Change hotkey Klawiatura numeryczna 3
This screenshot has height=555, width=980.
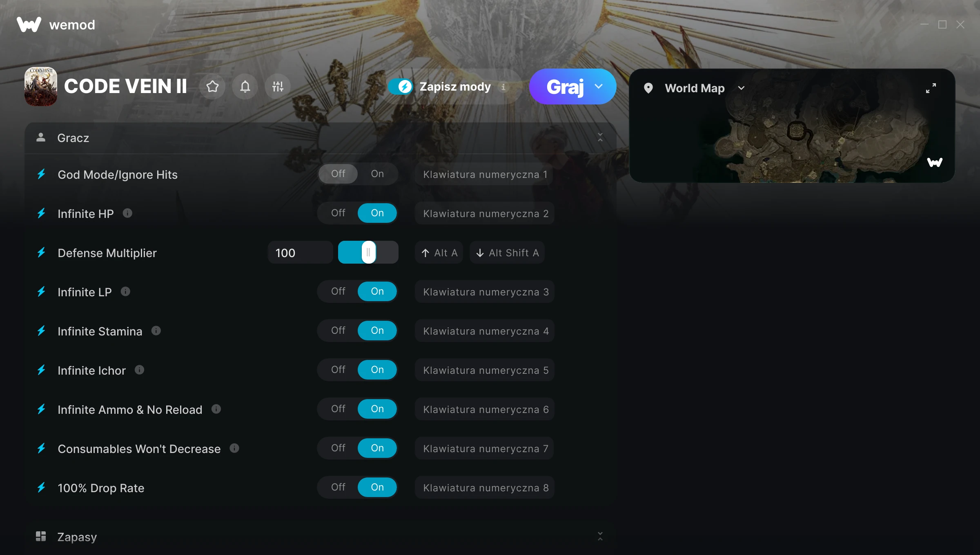point(485,291)
